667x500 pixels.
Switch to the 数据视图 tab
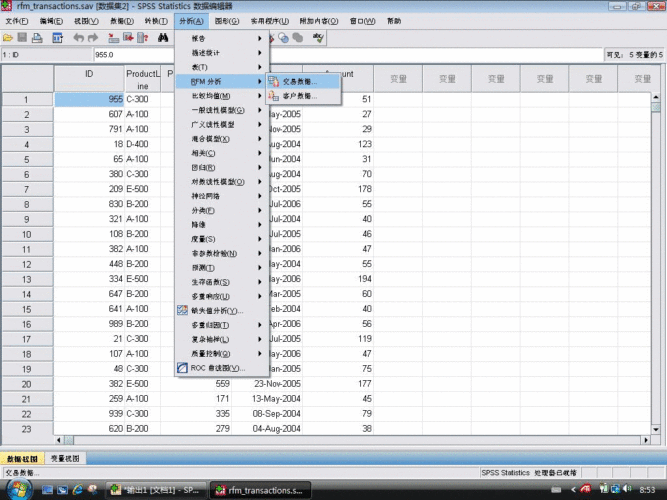click(22, 458)
